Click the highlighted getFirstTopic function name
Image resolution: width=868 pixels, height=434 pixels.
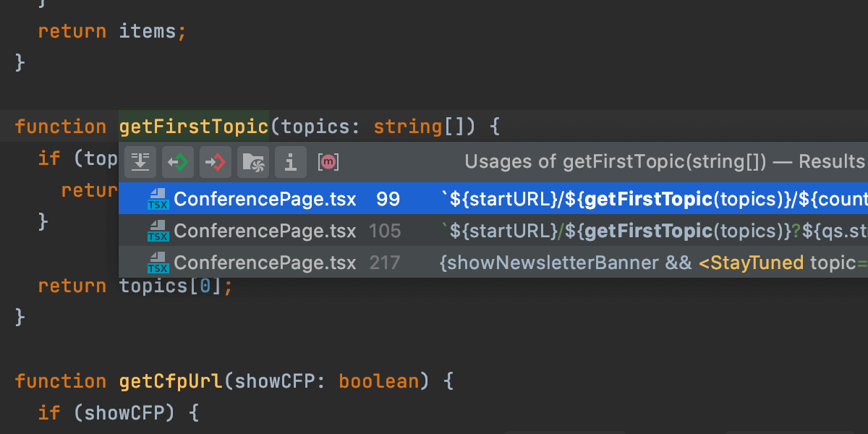pyautogui.click(x=194, y=126)
